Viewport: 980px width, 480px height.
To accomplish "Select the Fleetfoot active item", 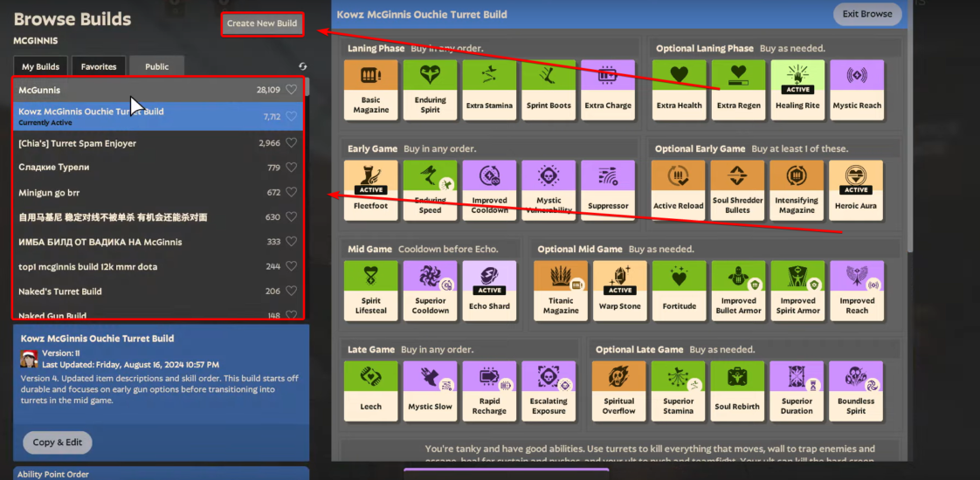I will point(370,190).
